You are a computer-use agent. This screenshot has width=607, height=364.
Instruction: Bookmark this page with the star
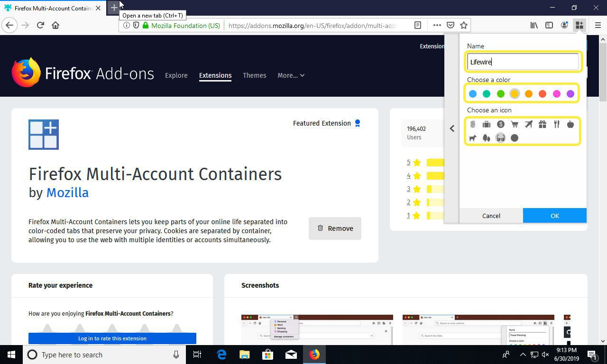(x=464, y=25)
